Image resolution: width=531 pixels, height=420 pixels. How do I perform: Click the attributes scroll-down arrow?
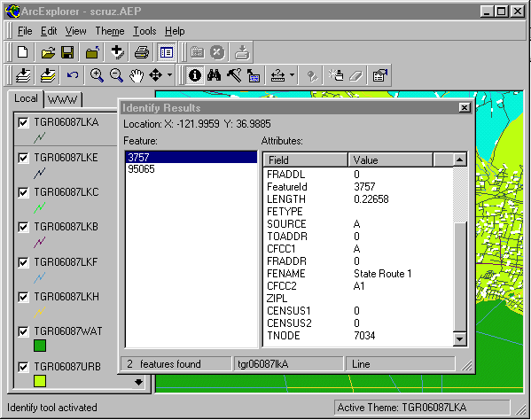pos(459,338)
